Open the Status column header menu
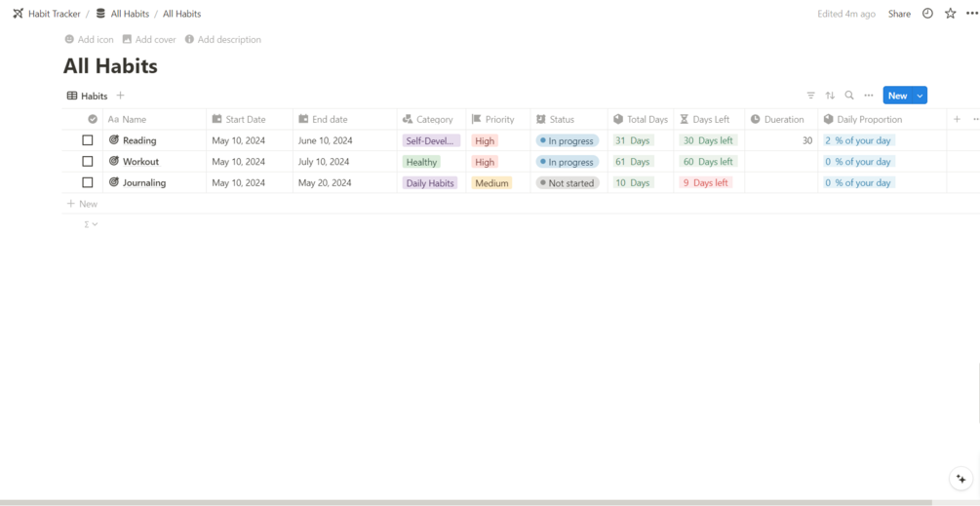The height and width of the screenshot is (506, 980). 568,119
